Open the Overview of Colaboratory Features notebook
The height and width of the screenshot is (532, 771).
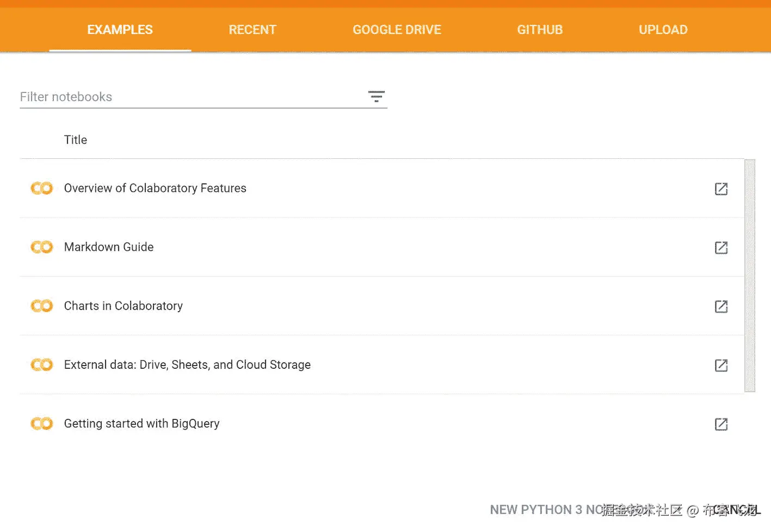pos(155,188)
